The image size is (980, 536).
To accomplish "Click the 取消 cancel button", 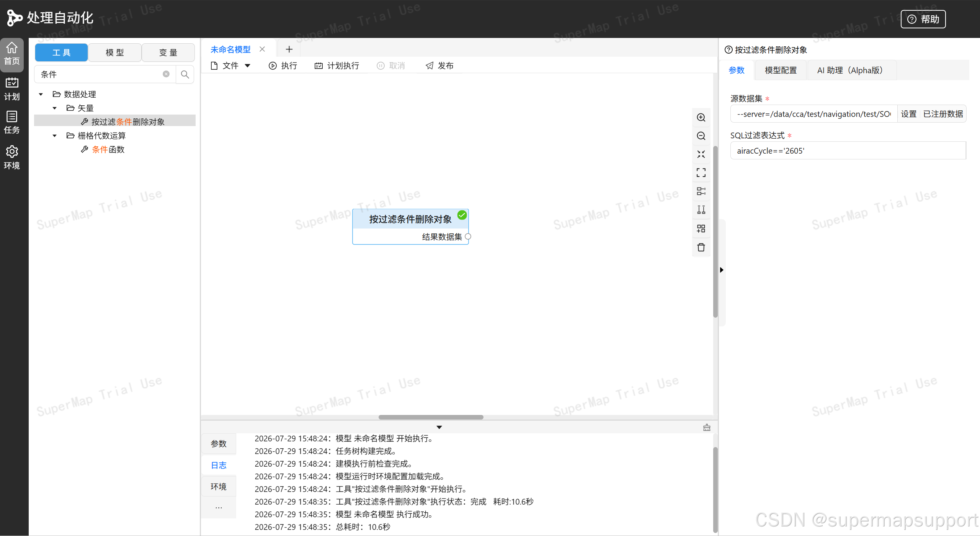I will 391,66.
